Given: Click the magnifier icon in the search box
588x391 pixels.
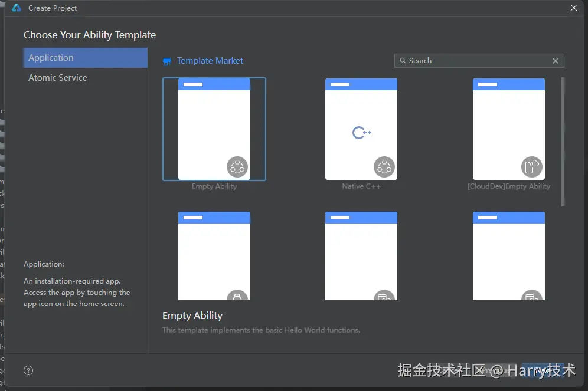Looking at the screenshot, I should (403, 61).
